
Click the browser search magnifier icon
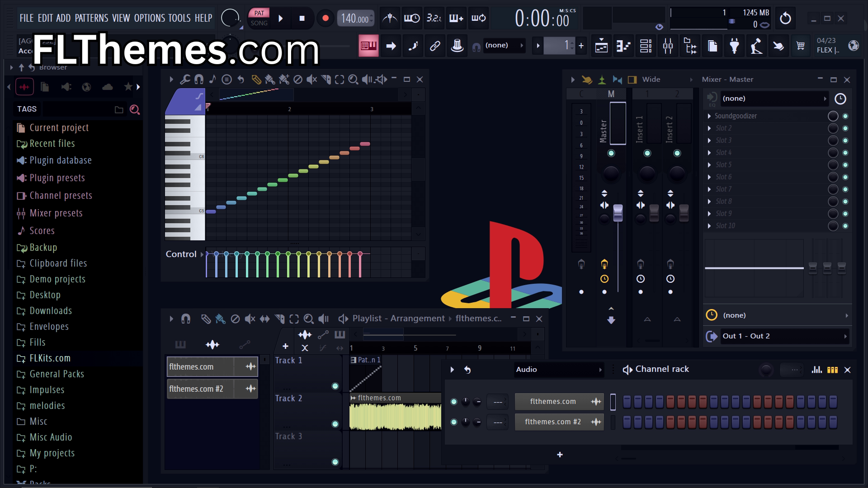click(x=134, y=109)
